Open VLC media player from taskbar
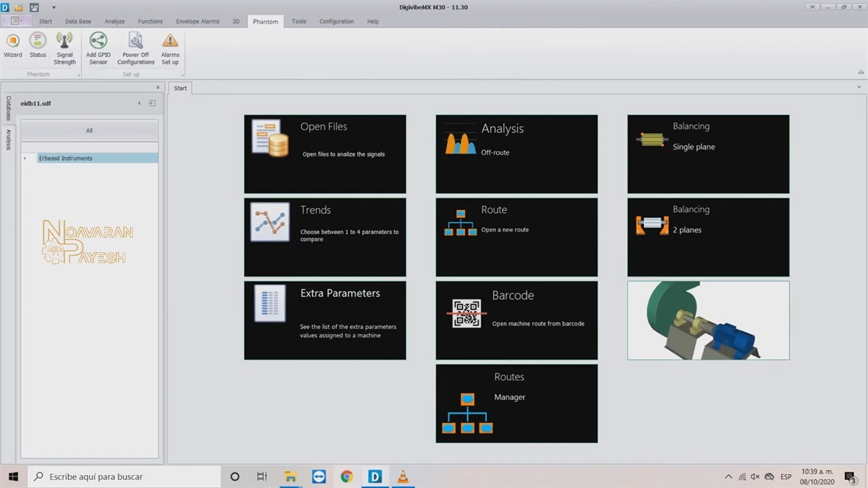This screenshot has width=868, height=488. pyautogui.click(x=403, y=476)
